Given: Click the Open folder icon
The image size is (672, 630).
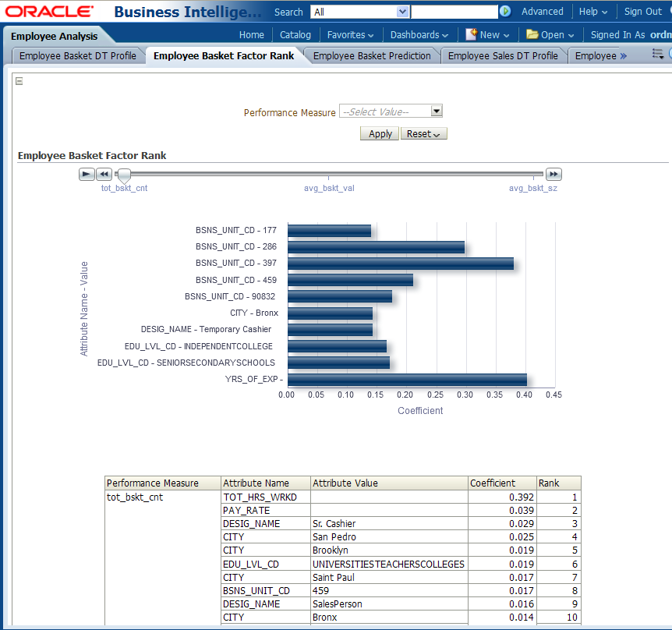Looking at the screenshot, I should coord(532,34).
